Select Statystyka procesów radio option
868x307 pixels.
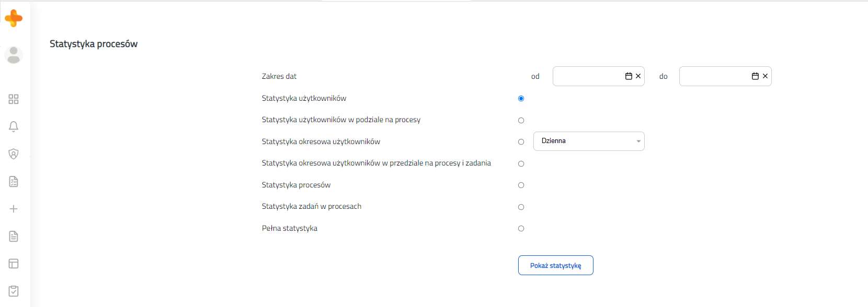[521, 185]
